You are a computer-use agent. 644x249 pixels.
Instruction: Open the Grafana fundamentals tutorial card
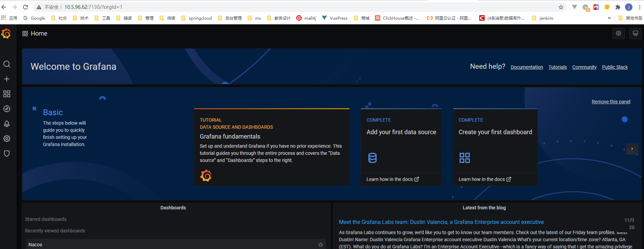pos(271,147)
